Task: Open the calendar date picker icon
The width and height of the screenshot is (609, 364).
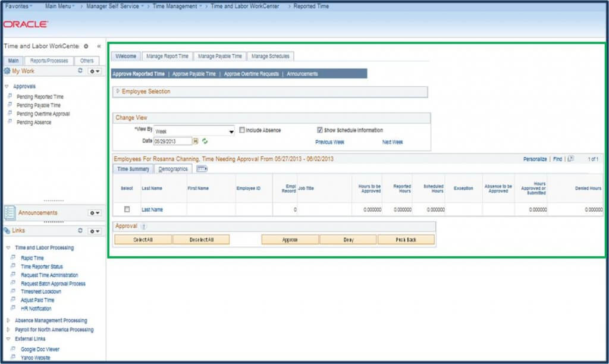Action: (196, 141)
